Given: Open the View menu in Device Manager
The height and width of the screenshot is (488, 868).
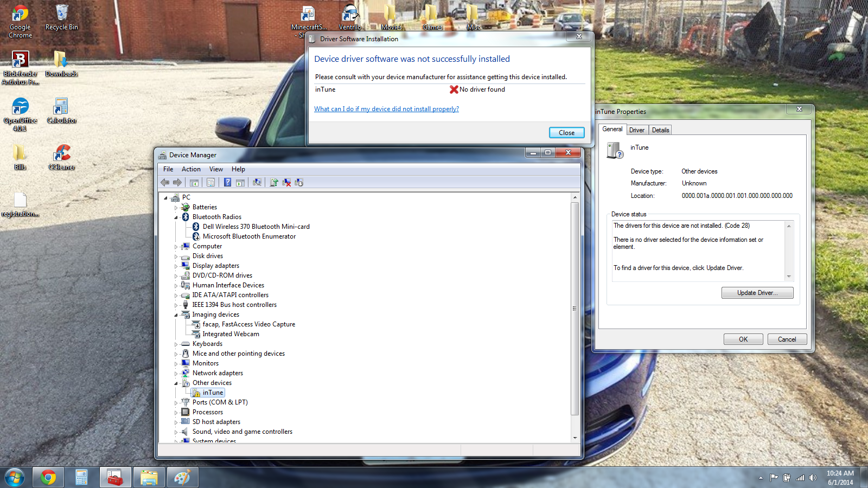Looking at the screenshot, I should point(216,169).
